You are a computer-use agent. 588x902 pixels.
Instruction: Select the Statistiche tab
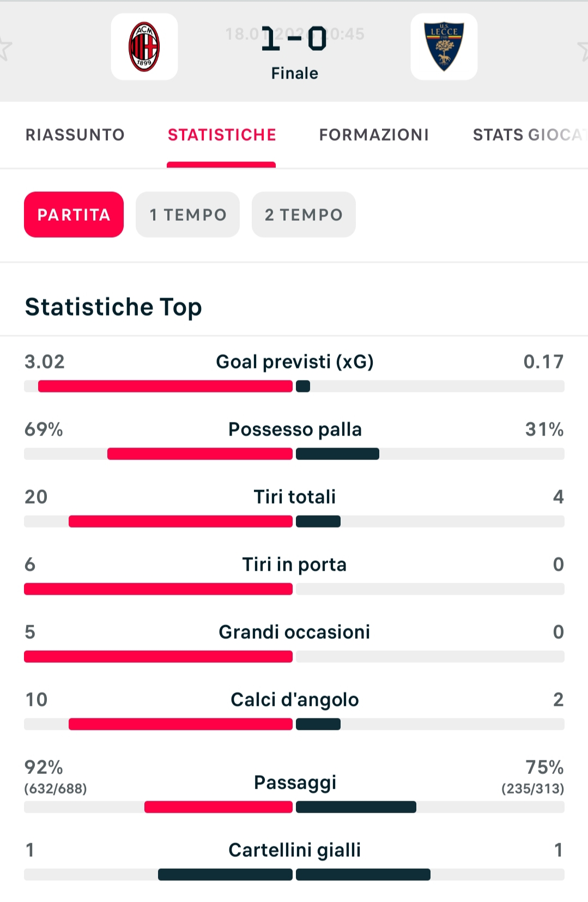[x=222, y=135]
